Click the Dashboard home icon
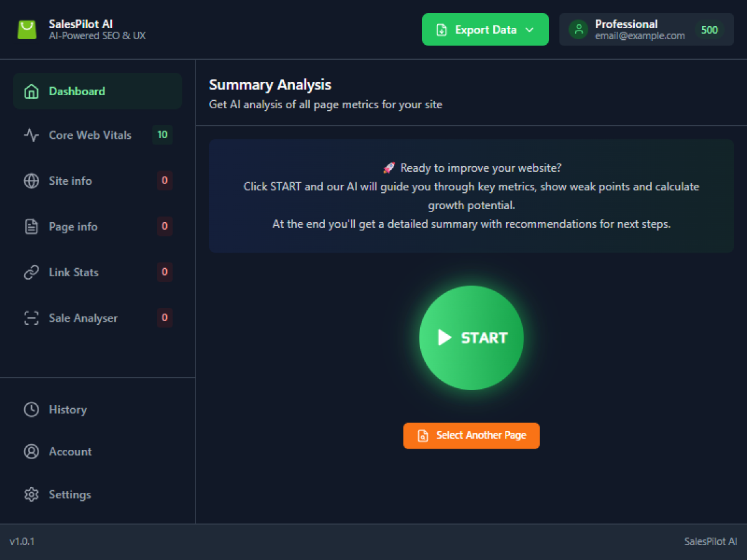 31,91
